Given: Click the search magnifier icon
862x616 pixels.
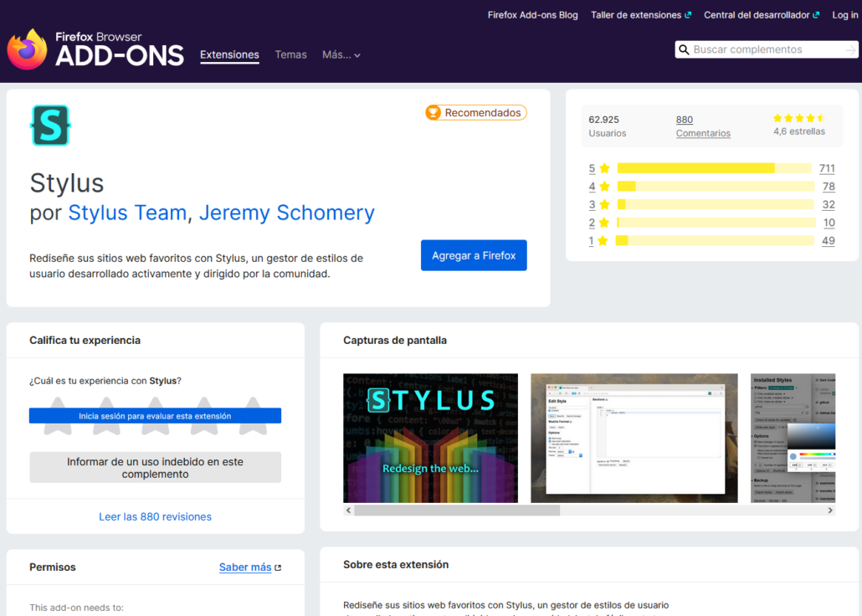Looking at the screenshot, I should pos(685,49).
